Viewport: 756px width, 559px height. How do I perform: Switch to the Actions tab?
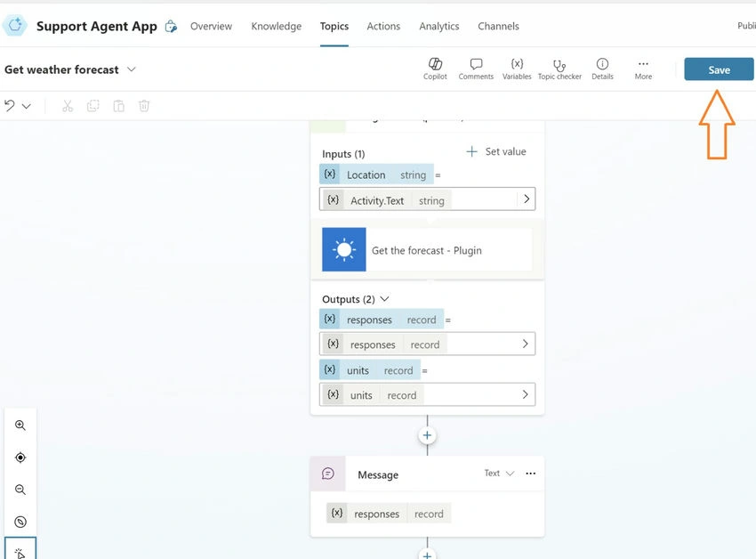tap(383, 26)
